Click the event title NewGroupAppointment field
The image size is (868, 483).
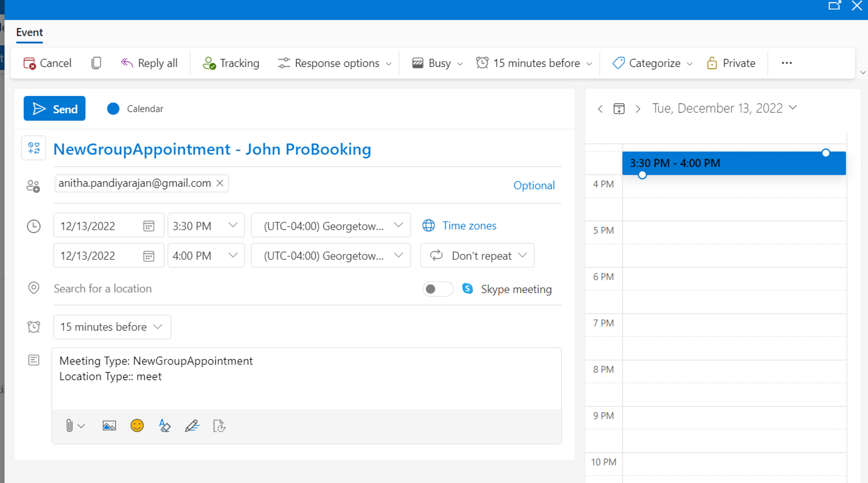pos(307,149)
